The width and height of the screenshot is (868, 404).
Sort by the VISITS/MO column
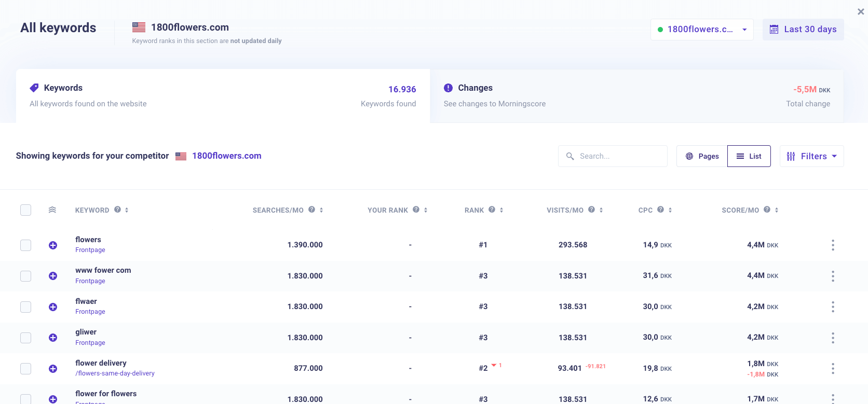(601, 210)
